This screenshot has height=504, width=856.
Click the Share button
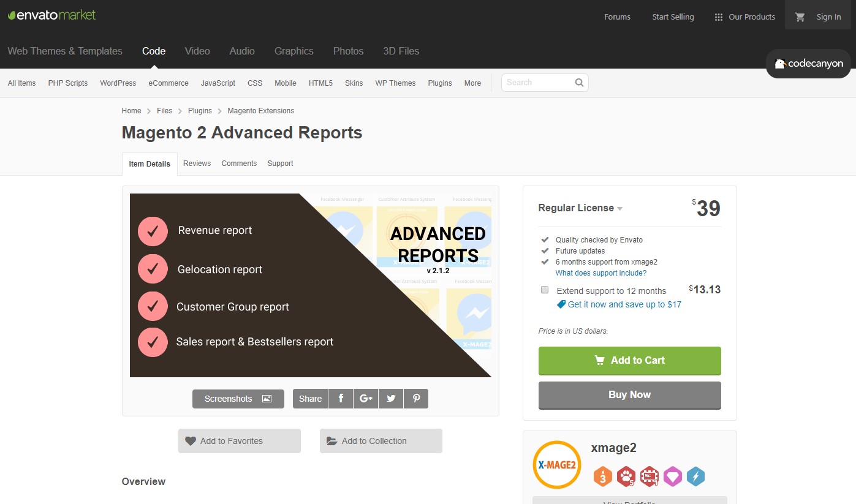[x=310, y=399]
